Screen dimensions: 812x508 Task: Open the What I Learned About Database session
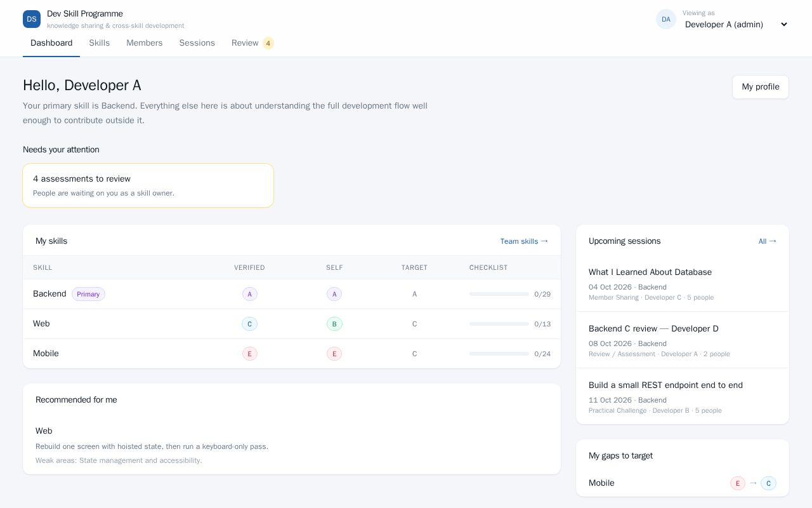[x=683, y=283]
